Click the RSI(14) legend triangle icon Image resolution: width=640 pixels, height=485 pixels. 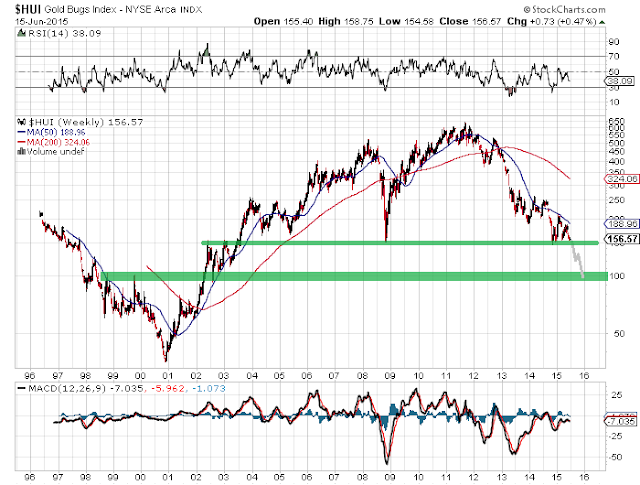22,33
